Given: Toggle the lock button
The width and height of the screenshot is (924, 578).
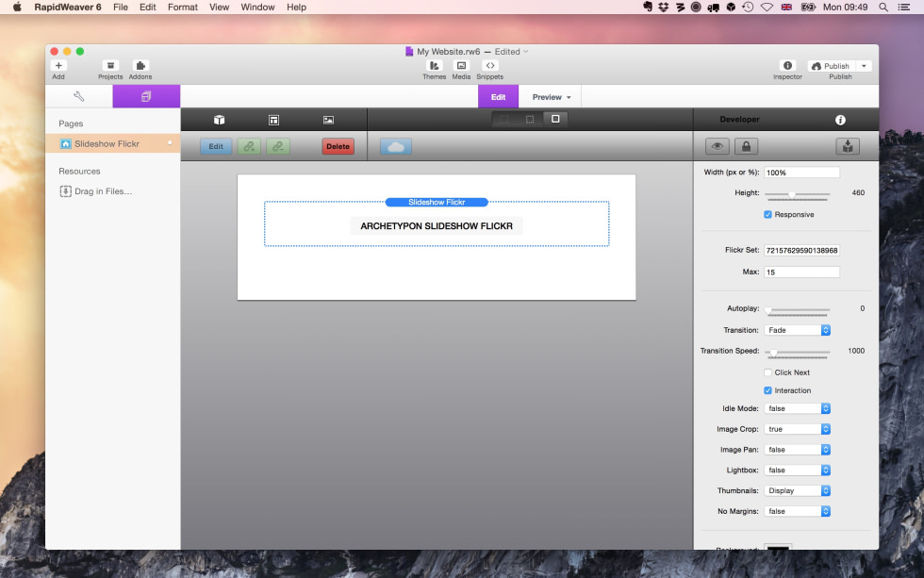Looking at the screenshot, I should [x=746, y=146].
